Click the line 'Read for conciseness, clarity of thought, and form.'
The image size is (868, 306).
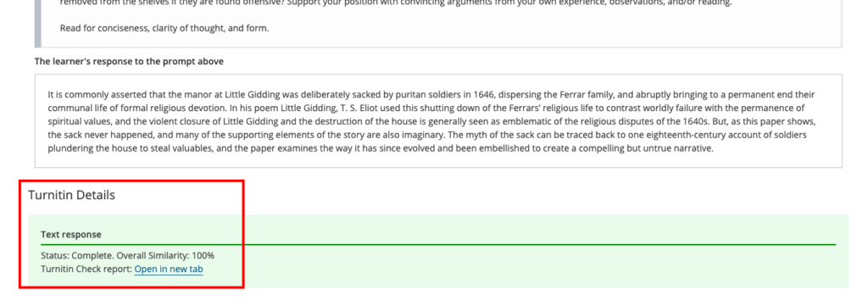point(164,28)
